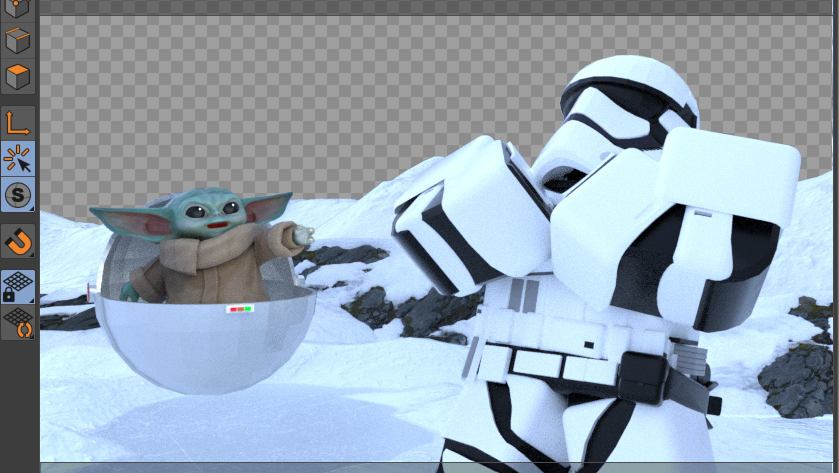Viewport: 839px width, 473px height.
Task: Toggle Tweak mode cursor icon
Action: pyautogui.click(x=18, y=158)
